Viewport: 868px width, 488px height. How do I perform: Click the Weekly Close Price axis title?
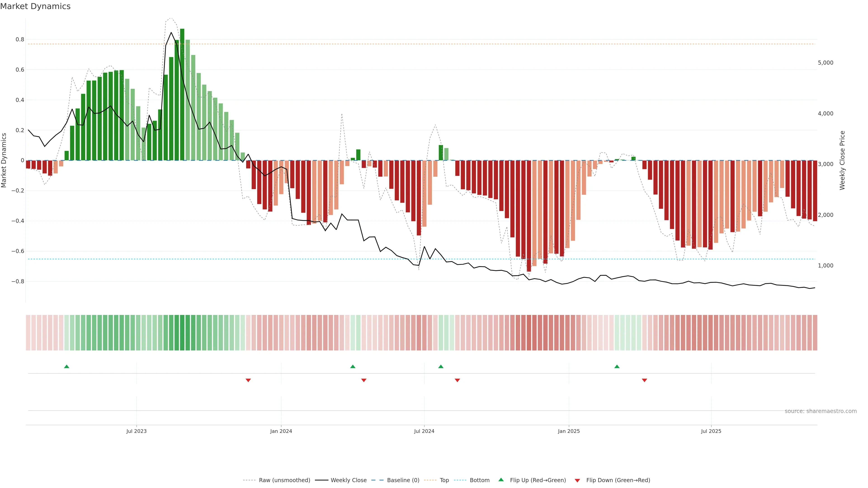(x=842, y=160)
